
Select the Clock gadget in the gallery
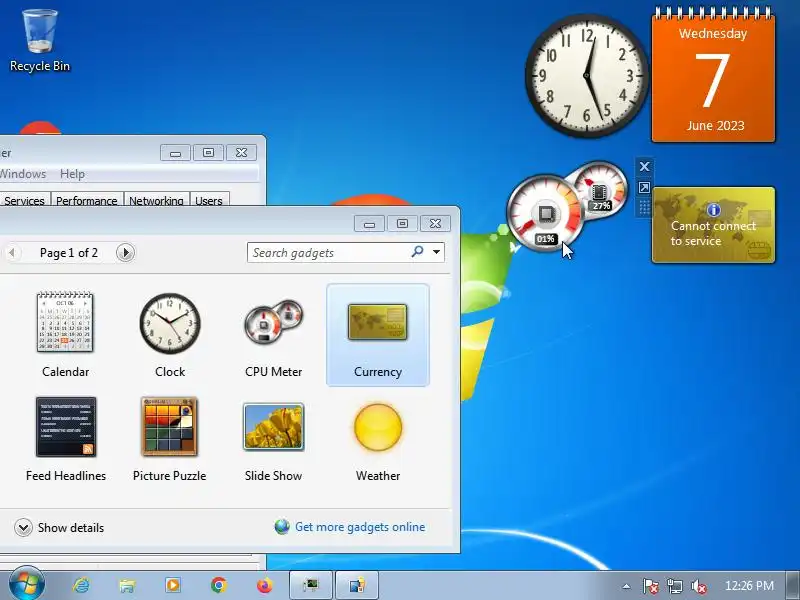(170, 334)
